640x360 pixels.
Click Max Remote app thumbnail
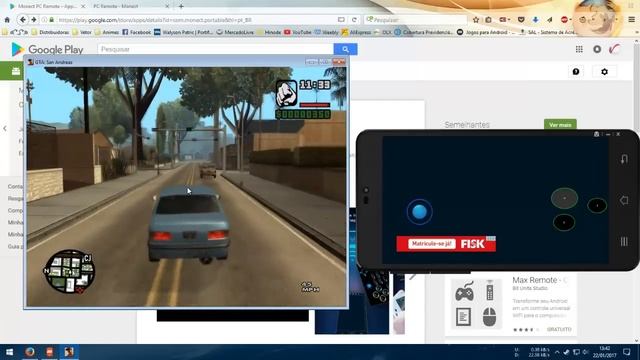coord(476,303)
